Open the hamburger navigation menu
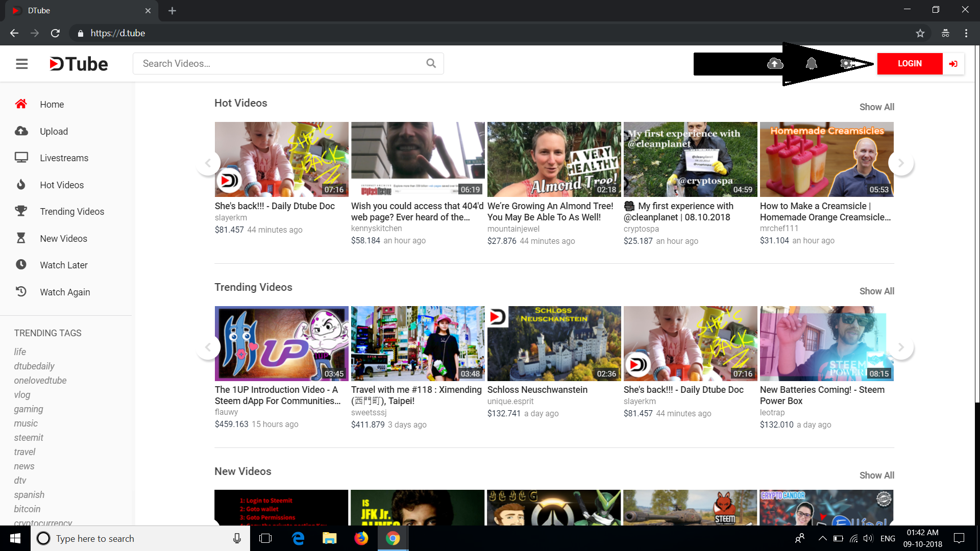Image resolution: width=980 pixels, height=551 pixels. click(x=22, y=63)
